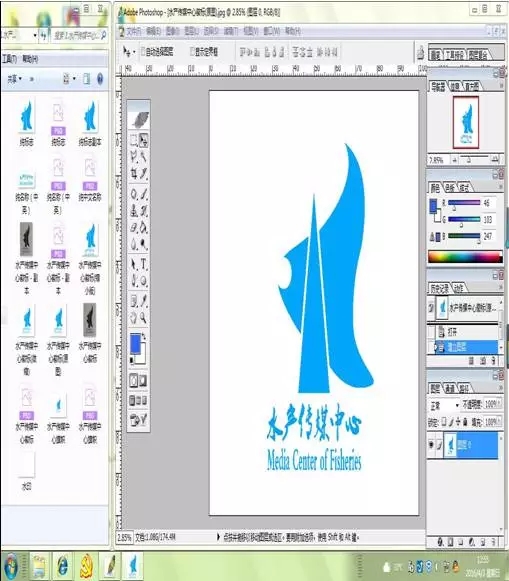This screenshot has height=581, width=509.
Task: Select the Hand tool
Action: click(x=134, y=318)
